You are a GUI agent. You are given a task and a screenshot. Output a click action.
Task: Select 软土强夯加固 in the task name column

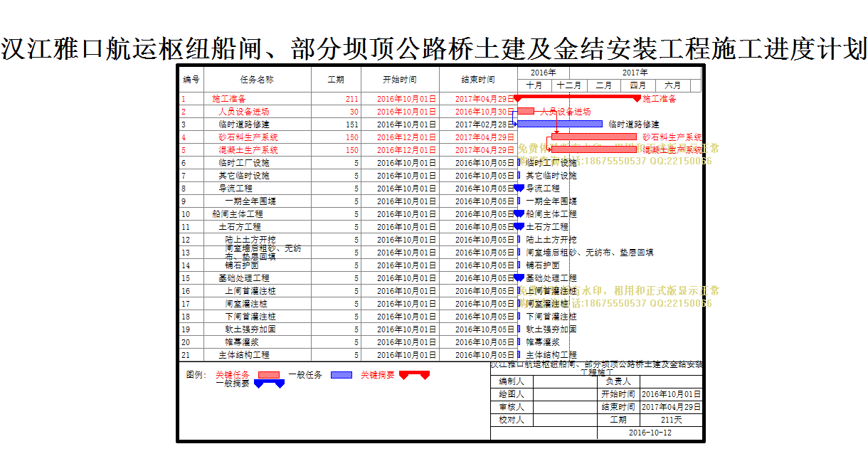[x=250, y=329]
